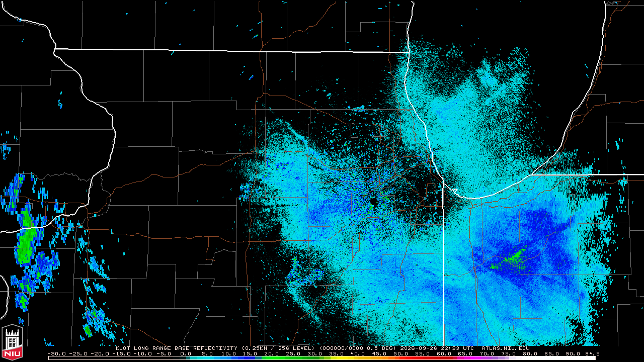Click the 2026-09-26 date text

click(420, 348)
